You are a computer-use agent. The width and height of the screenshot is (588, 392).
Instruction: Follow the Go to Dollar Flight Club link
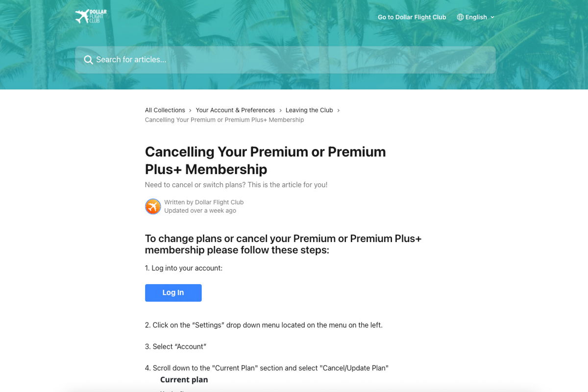412,17
